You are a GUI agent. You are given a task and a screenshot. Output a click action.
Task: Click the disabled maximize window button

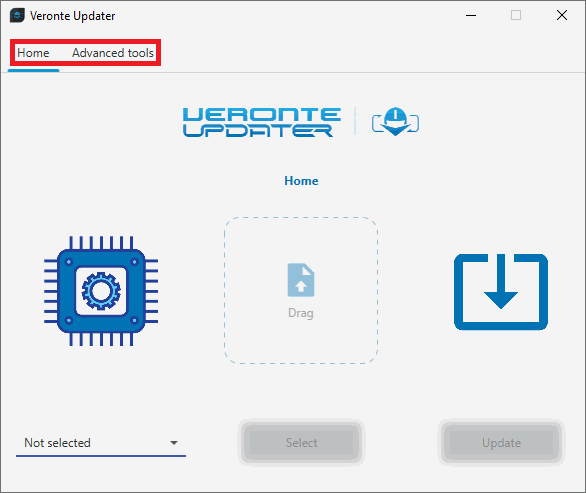click(516, 15)
